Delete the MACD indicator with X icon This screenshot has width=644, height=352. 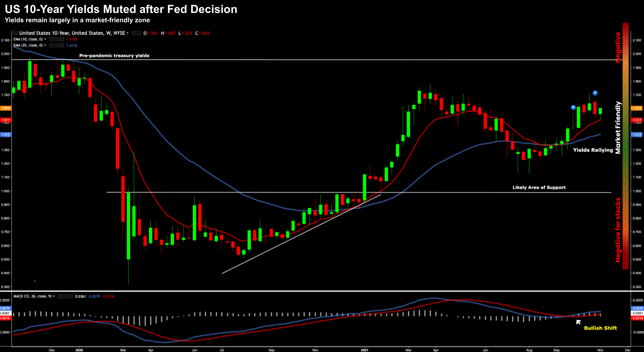(71, 296)
